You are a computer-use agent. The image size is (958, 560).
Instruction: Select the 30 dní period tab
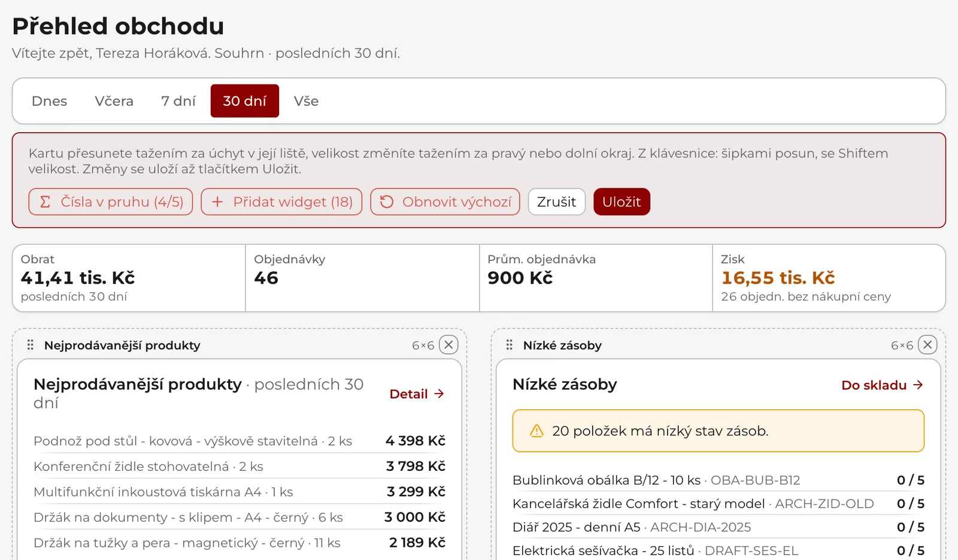pos(245,101)
